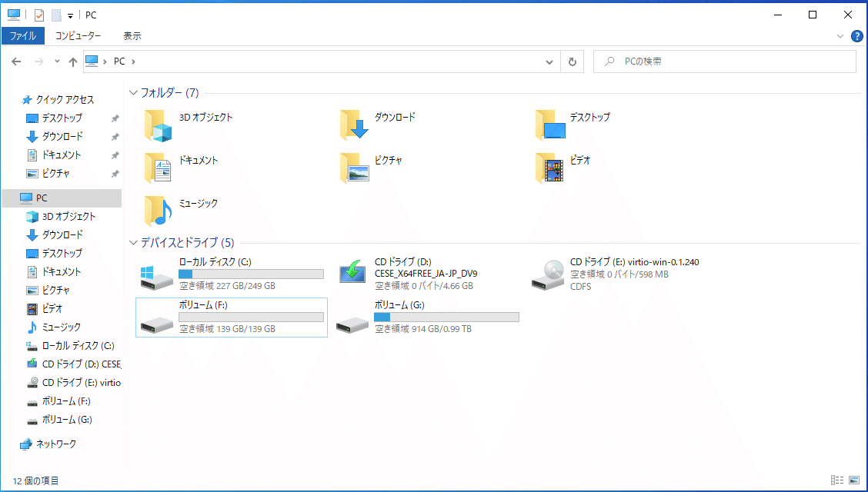The height and width of the screenshot is (492, 868).
Task: Click the 空き領域 139 GB/139 GB text
Action: pyautogui.click(x=228, y=329)
